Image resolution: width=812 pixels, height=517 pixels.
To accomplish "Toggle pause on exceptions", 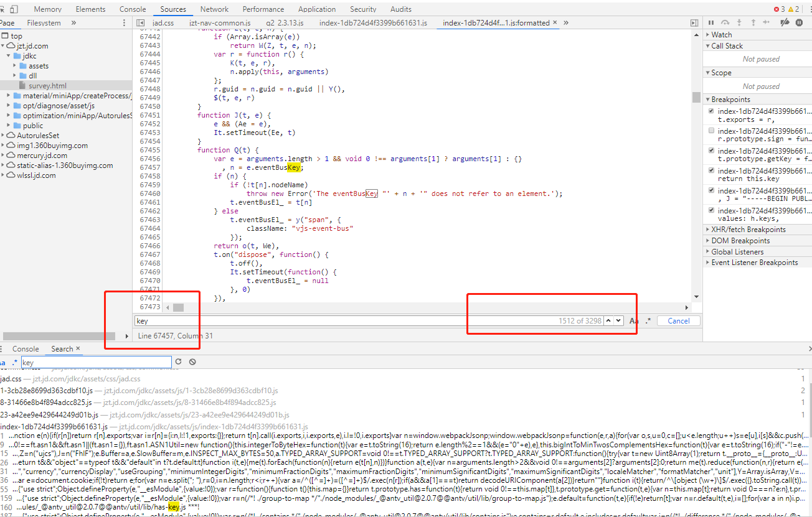I will [x=799, y=22].
